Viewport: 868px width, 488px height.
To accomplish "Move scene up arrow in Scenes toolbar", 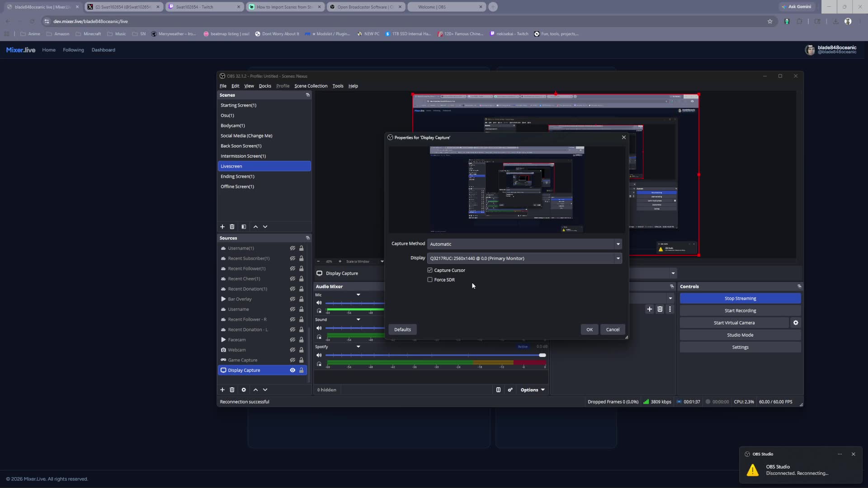I will 255,227.
